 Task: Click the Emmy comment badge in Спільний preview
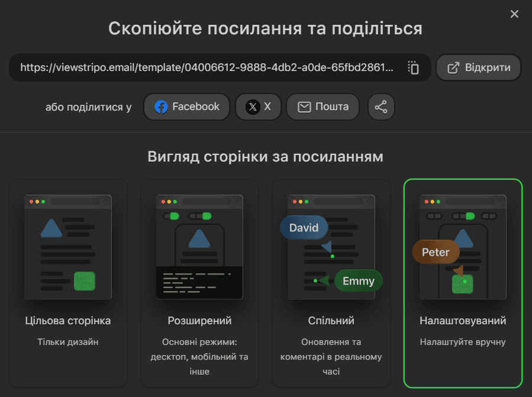(x=357, y=281)
